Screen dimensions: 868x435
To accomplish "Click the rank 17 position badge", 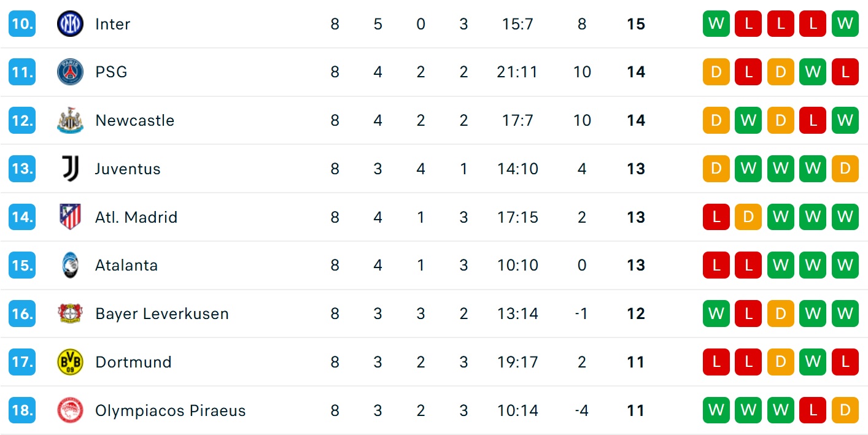I will coord(22,362).
